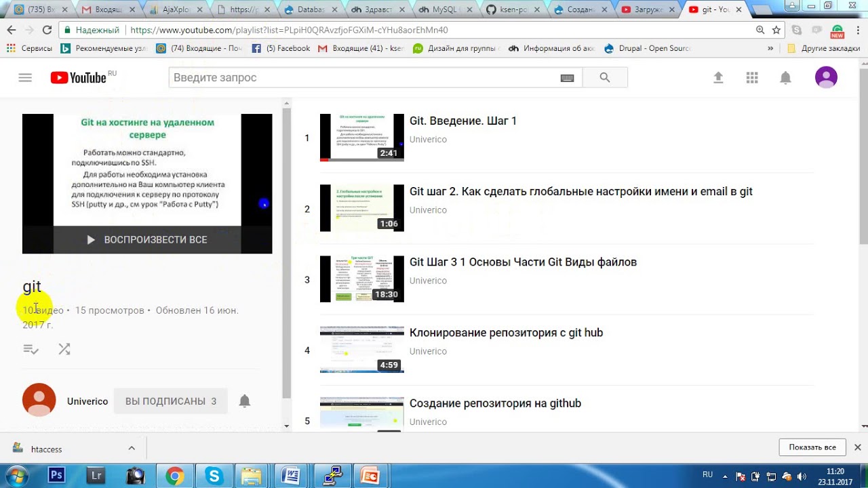Open the YouTube apps grid icon
The image size is (868, 488).
752,77
